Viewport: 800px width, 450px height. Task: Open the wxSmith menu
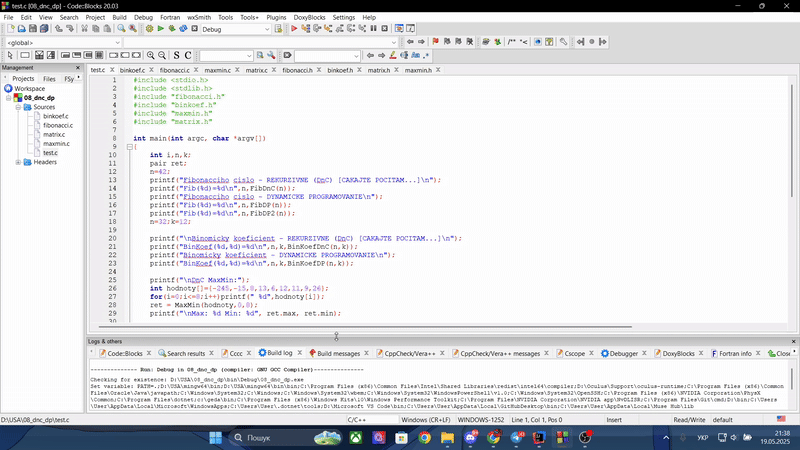click(199, 17)
